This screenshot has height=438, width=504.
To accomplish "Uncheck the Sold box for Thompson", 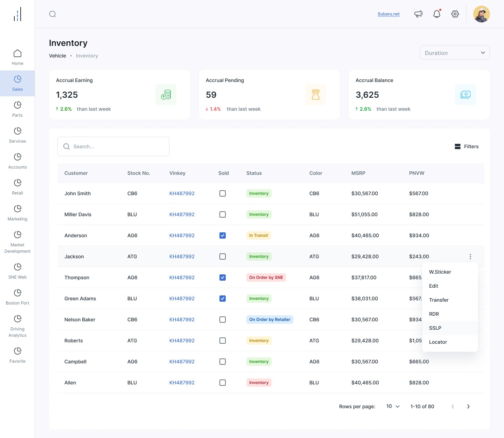I will tap(223, 278).
